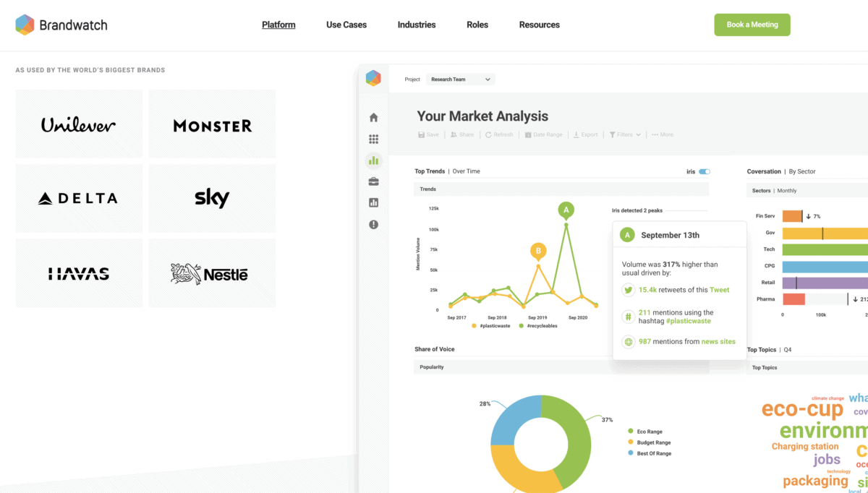This screenshot has width=868, height=493.
Task: Click the Best Of Range legend item
Action: [650, 454]
